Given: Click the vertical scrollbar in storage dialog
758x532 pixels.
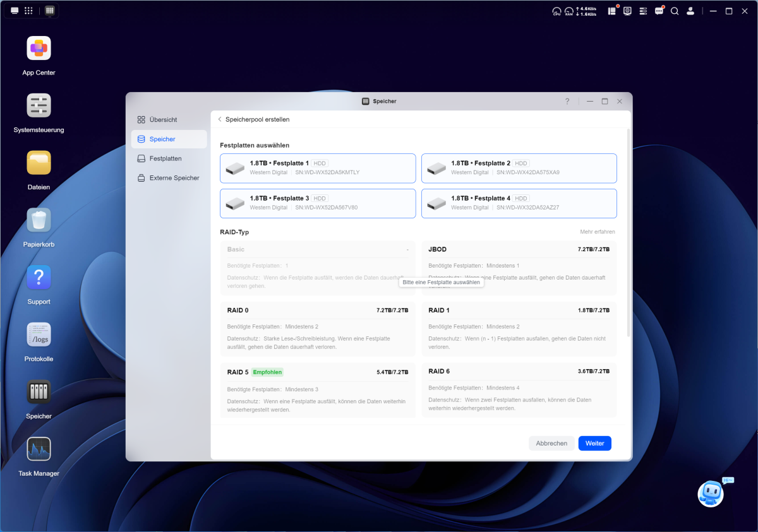Looking at the screenshot, I should click(x=628, y=233).
